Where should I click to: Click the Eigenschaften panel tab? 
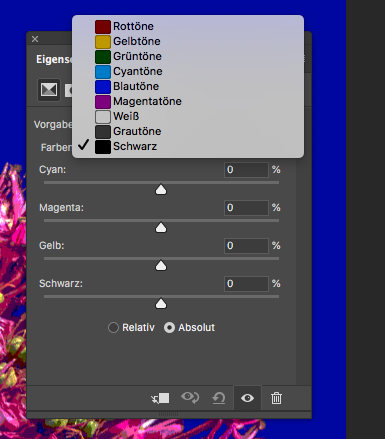pyautogui.click(x=53, y=60)
